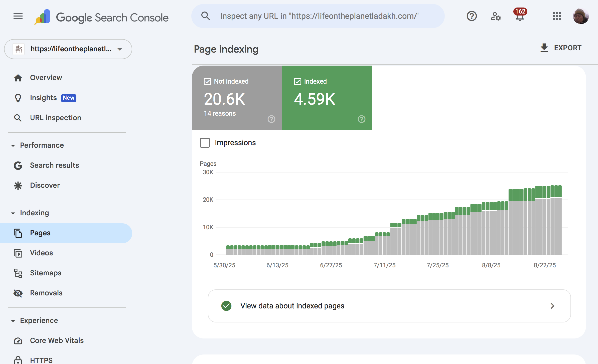Click help icon on Indexed card
The height and width of the screenshot is (364, 598).
pyautogui.click(x=362, y=119)
